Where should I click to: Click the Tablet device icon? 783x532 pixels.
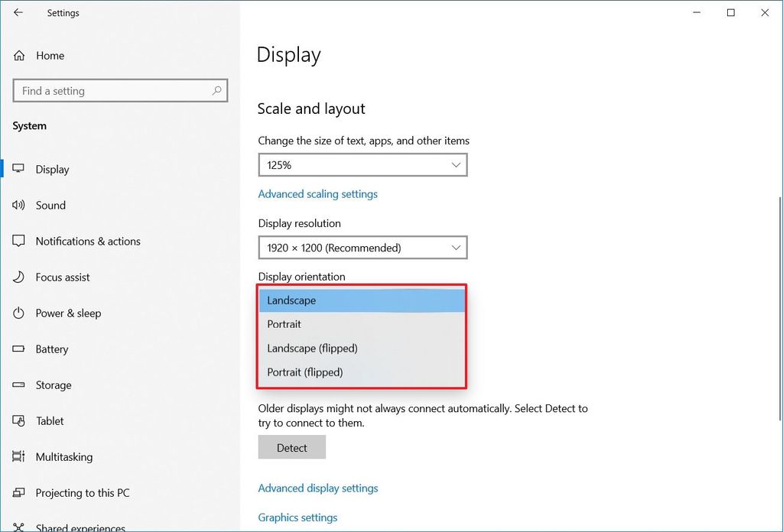coord(18,420)
